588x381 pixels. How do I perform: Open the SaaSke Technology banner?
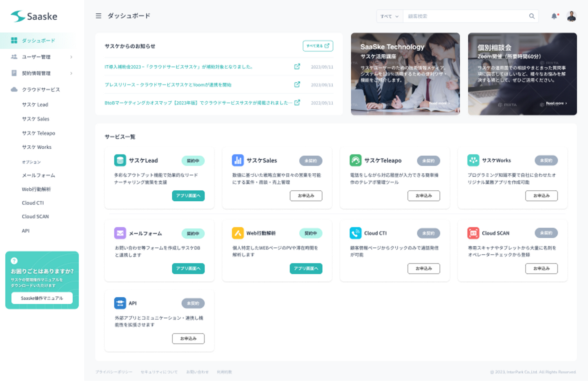[405, 74]
